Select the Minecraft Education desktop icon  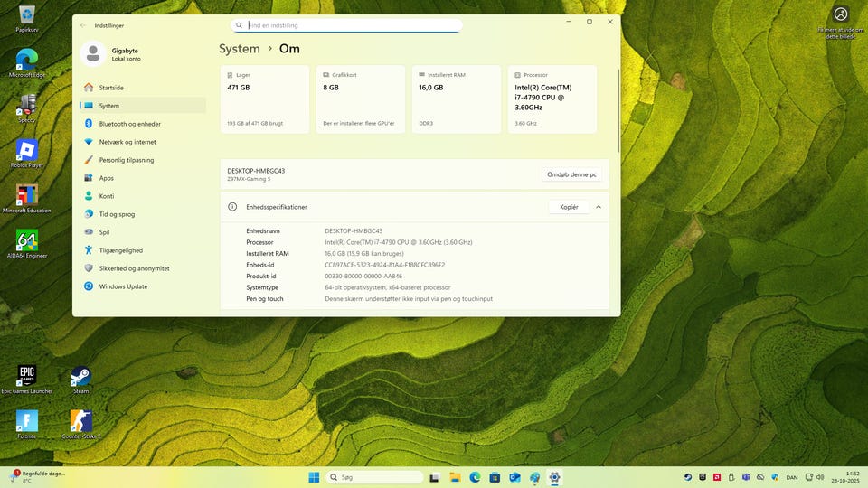(27, 195)
